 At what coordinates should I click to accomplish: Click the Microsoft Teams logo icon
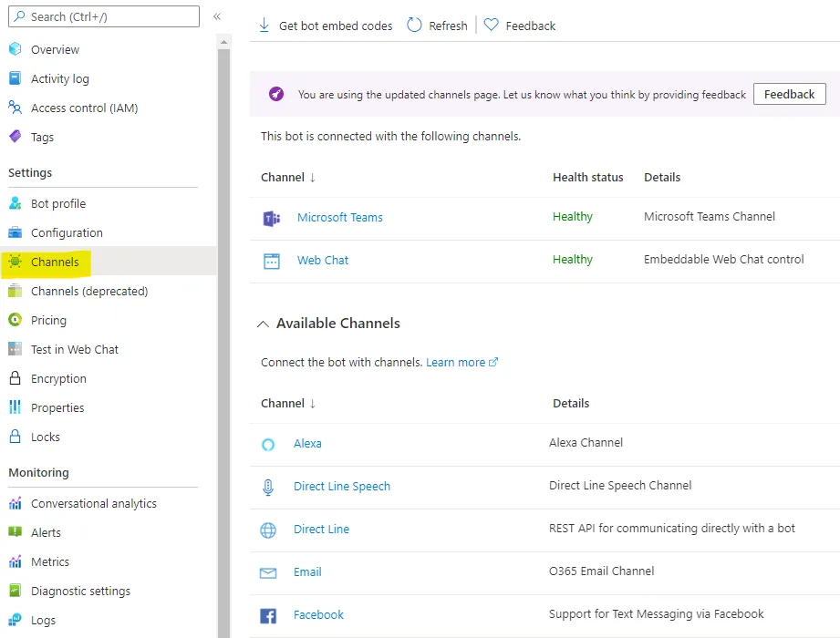pos(272,219)
